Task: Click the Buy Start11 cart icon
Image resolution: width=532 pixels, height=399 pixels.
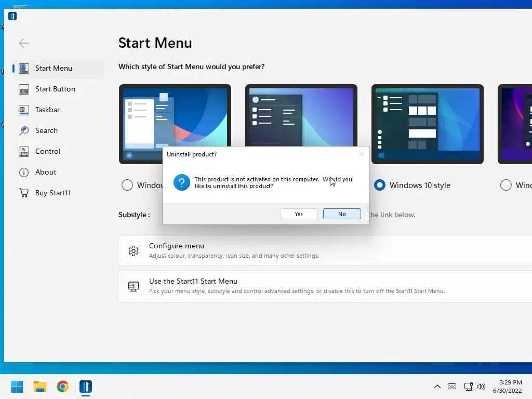Action: point(24,193)
